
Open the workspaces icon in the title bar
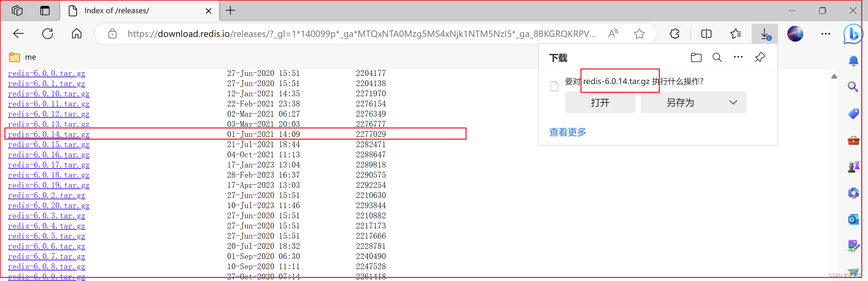click(17, 11)
